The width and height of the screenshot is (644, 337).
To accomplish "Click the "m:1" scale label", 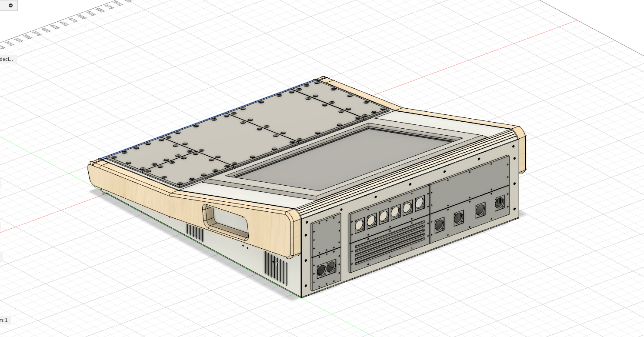I will (4, 320).
